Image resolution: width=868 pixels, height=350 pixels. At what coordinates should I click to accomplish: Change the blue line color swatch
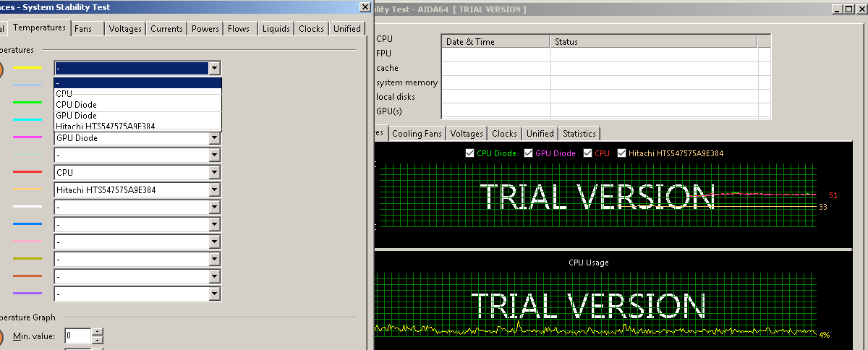tap(27, 224)
